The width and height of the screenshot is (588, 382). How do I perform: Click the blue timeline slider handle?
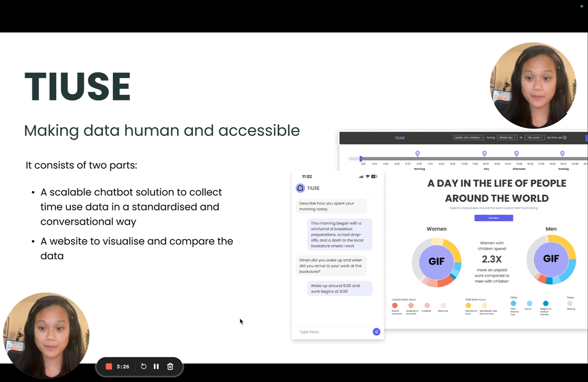(361, 159)
